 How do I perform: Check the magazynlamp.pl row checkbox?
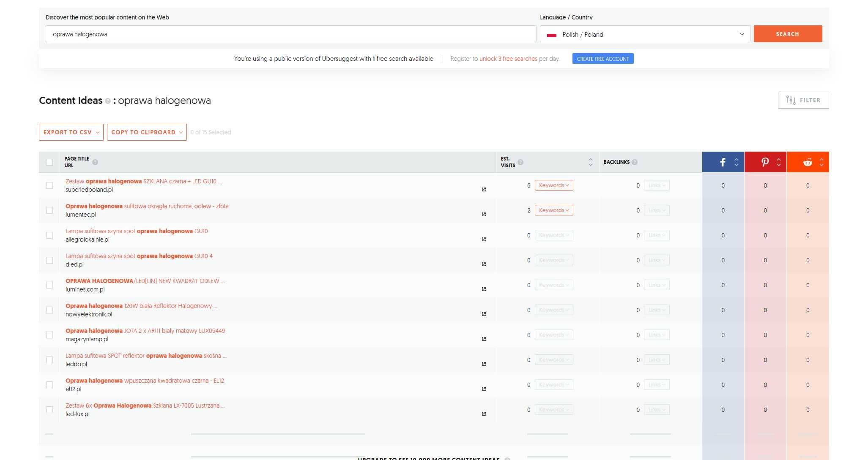click(49, 335)
